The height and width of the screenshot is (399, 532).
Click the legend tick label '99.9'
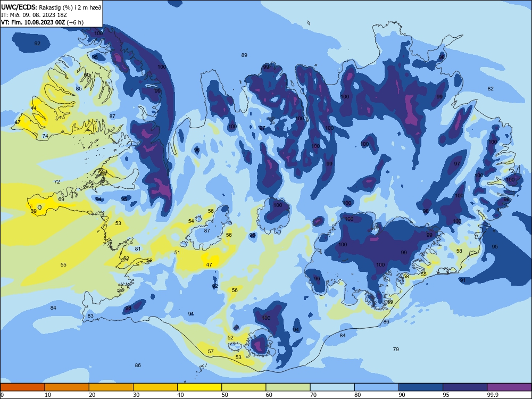(492, 395)
